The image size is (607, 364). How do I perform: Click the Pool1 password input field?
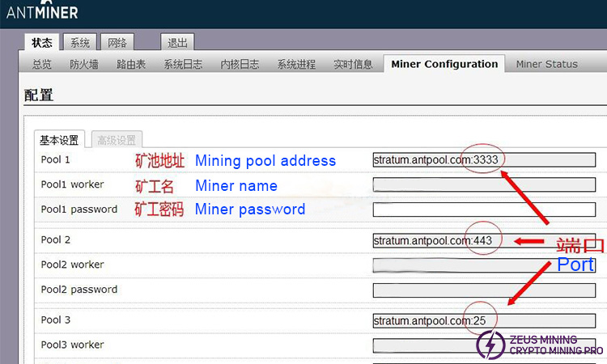tap(484, 210)
